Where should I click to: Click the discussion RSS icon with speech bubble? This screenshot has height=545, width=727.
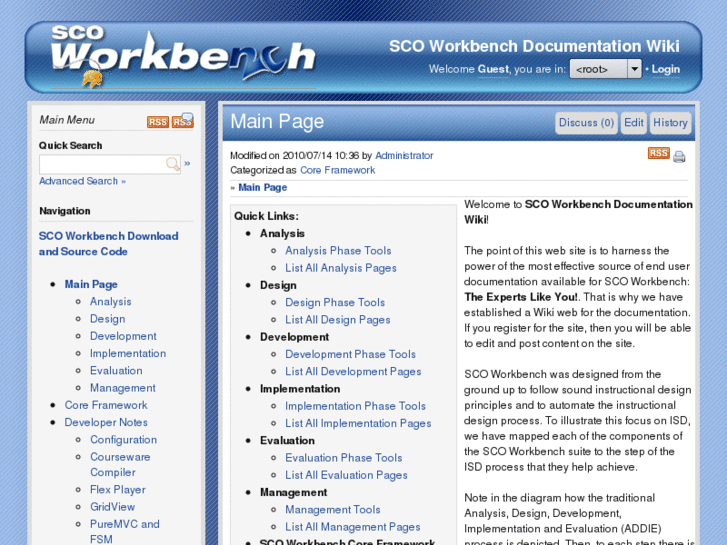[183, 120]
